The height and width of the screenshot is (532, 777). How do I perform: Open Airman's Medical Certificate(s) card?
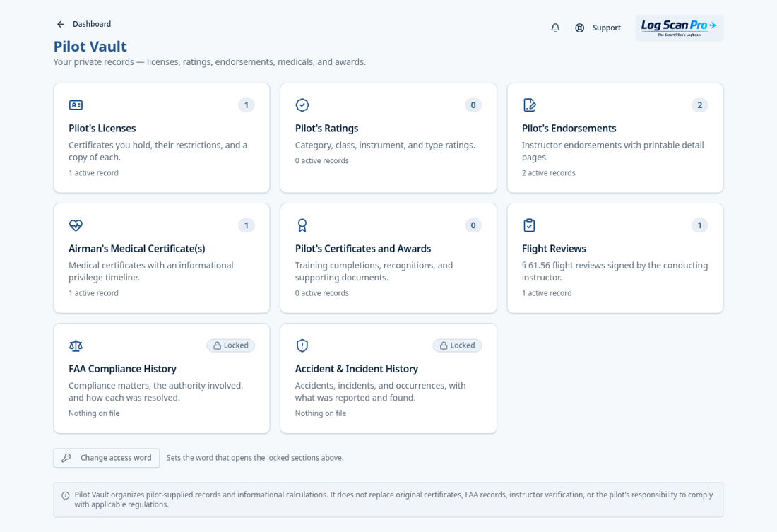coord(162,259)
